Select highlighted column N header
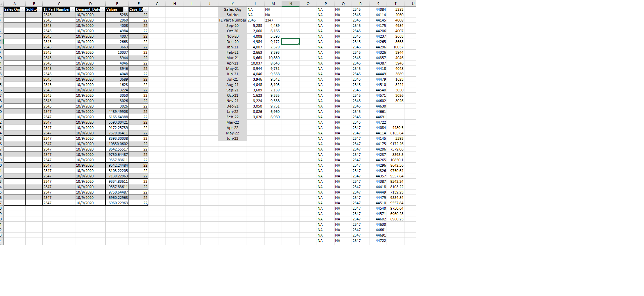The image size is (644, 296). coord(290,4)
